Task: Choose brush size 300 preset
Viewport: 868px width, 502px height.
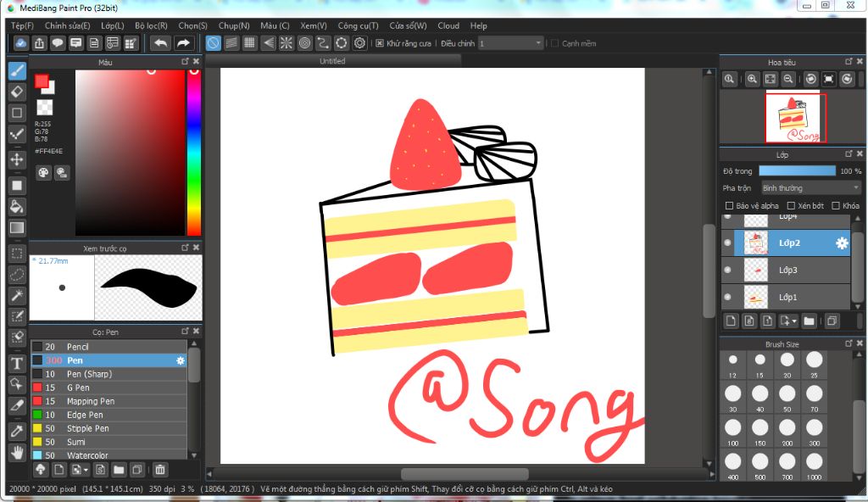Action: point(814,432)
